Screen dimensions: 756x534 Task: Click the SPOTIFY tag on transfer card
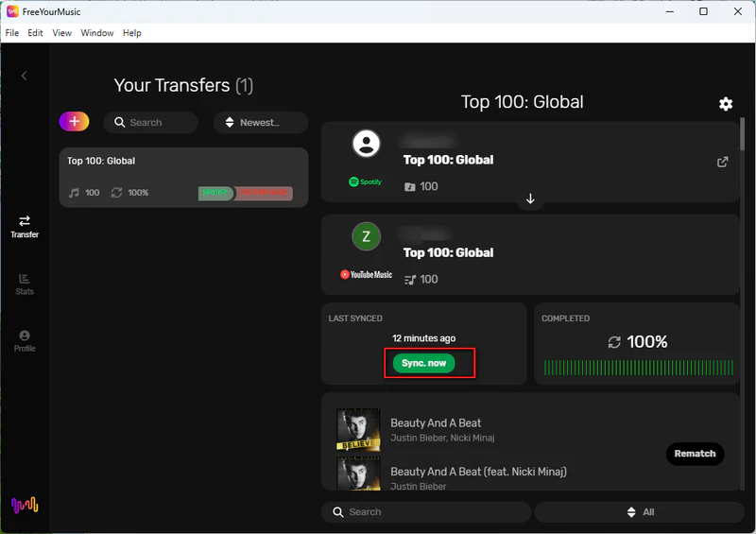point(215,193)
